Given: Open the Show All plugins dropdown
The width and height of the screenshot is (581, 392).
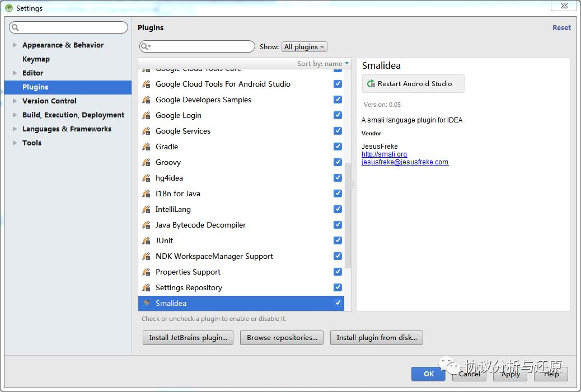Looking at the screenshot, I should click(x=304, y=47).
